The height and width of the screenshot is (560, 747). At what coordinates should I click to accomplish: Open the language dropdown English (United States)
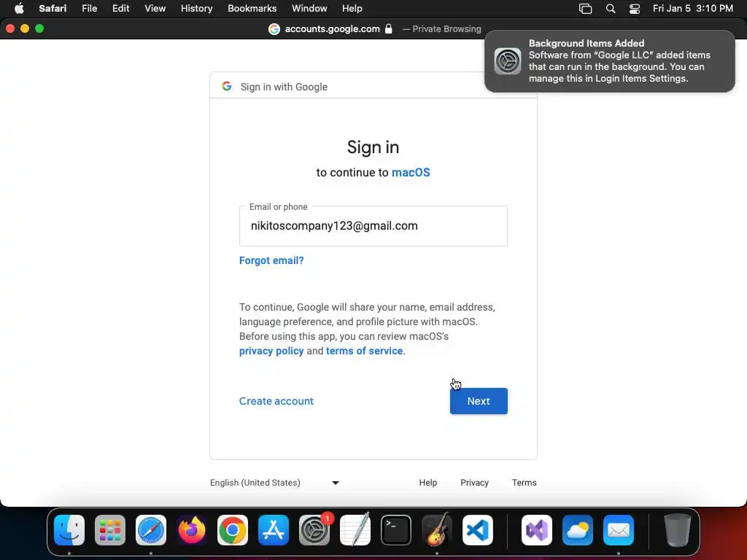pyautogui.click(x=274, y=483)
